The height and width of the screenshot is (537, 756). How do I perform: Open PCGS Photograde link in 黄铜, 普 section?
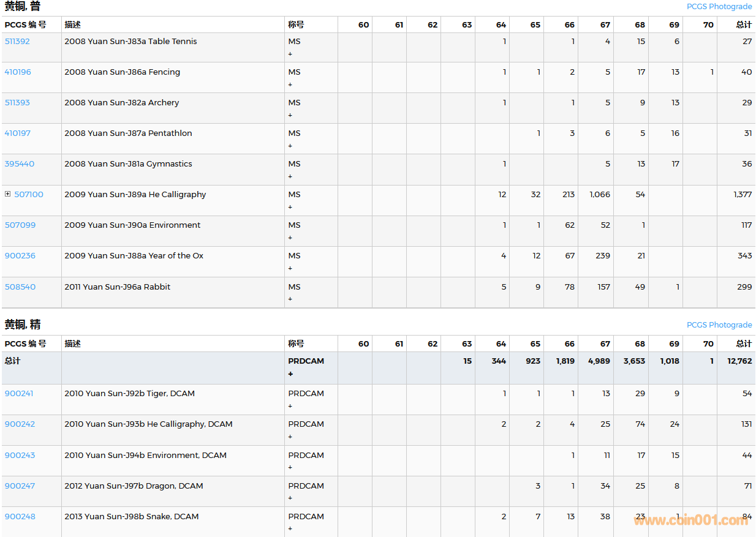tap(719, 7)
